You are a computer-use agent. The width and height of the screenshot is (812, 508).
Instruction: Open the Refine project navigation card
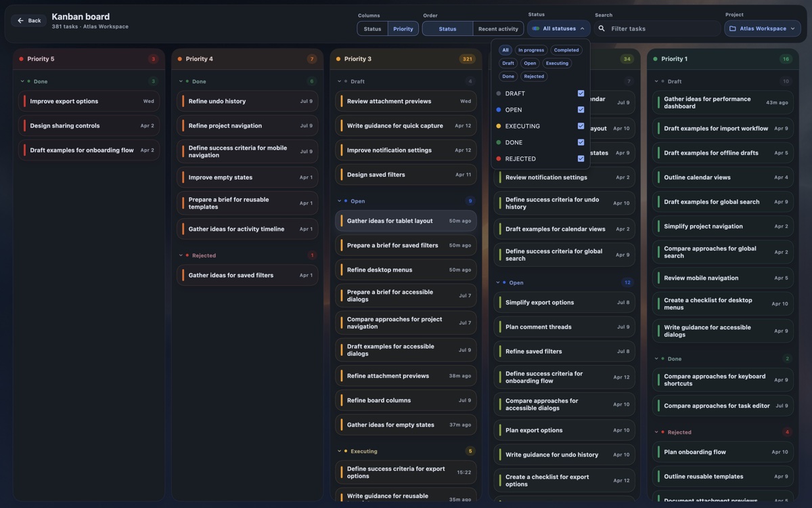point(247,126)
